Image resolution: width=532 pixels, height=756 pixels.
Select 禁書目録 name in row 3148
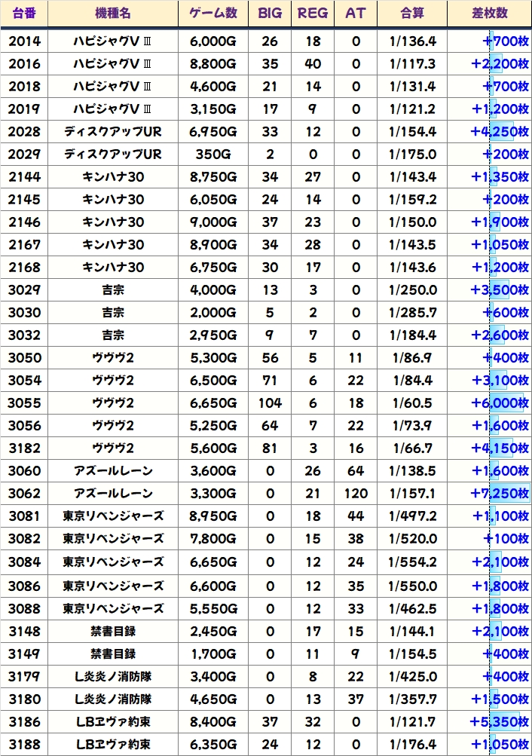coord(113,631)
